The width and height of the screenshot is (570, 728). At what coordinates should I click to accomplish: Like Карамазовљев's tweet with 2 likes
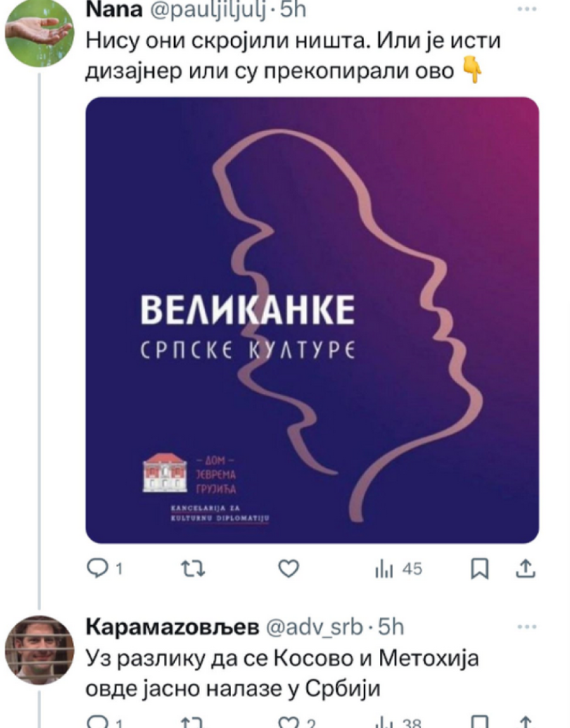point(297,722)
